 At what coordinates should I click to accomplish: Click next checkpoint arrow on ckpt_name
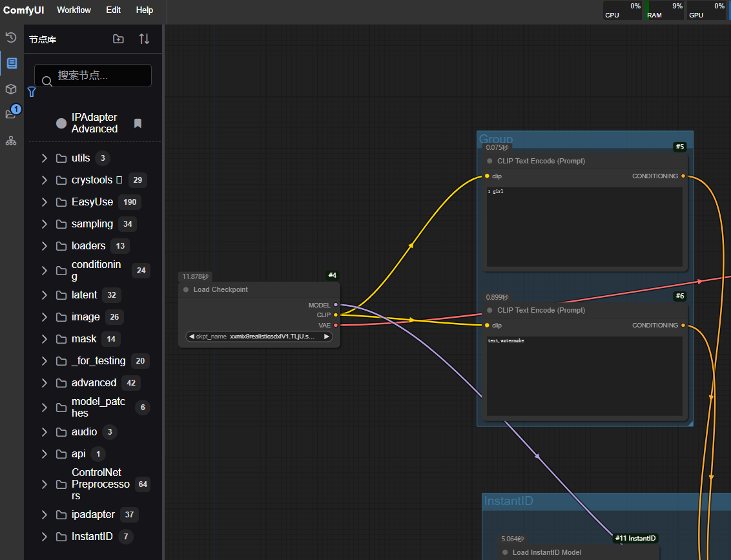(327, 337)
